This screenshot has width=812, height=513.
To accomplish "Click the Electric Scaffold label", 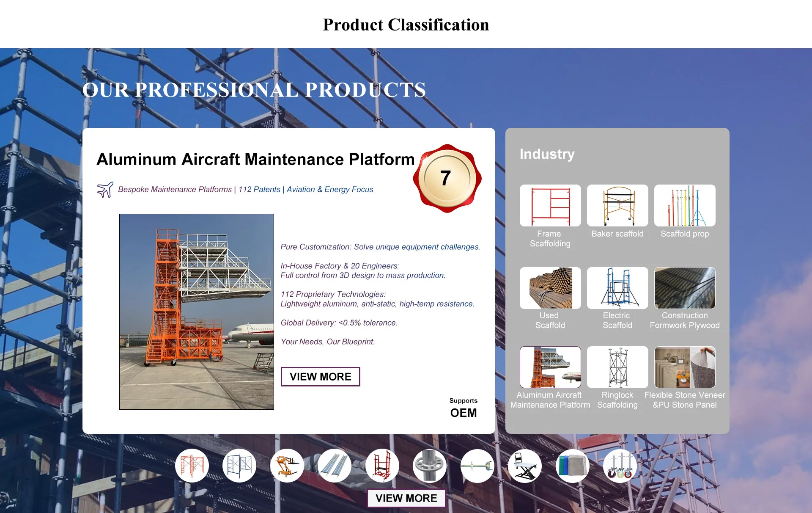I will click(617, 320).
